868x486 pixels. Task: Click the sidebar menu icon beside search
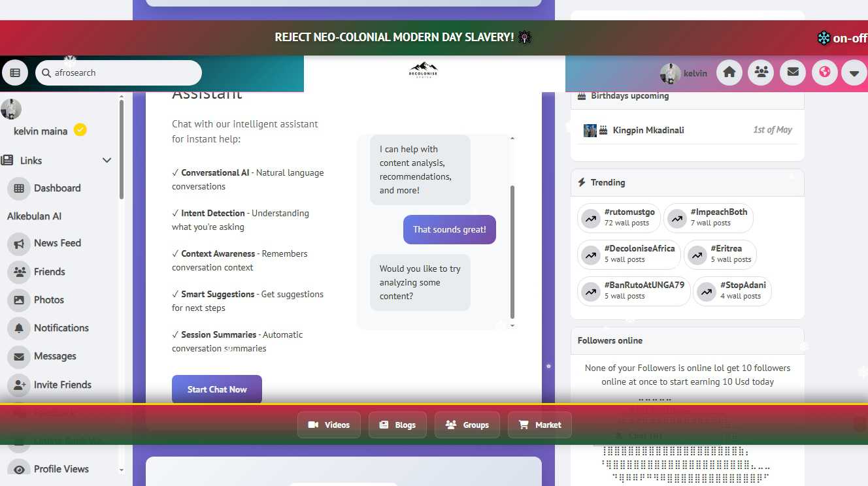pyautogui.click(x=15, y=73)
